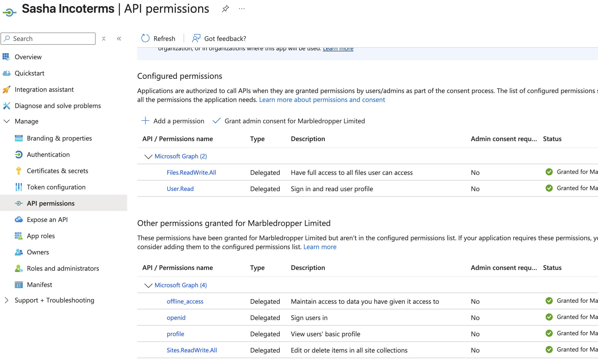This screenshot has width=598, height=364.
Task: Expand Support + Troubleshooting
Action: click(7, 300)
